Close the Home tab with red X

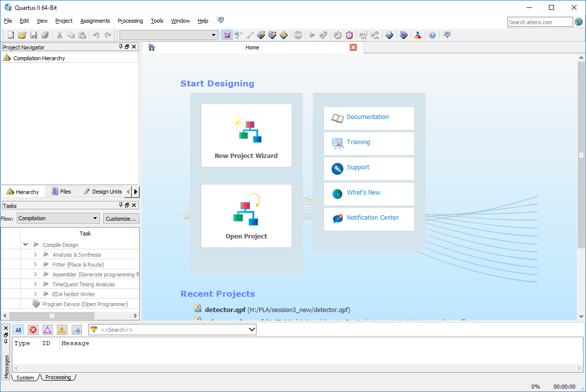tap(353, 47)
